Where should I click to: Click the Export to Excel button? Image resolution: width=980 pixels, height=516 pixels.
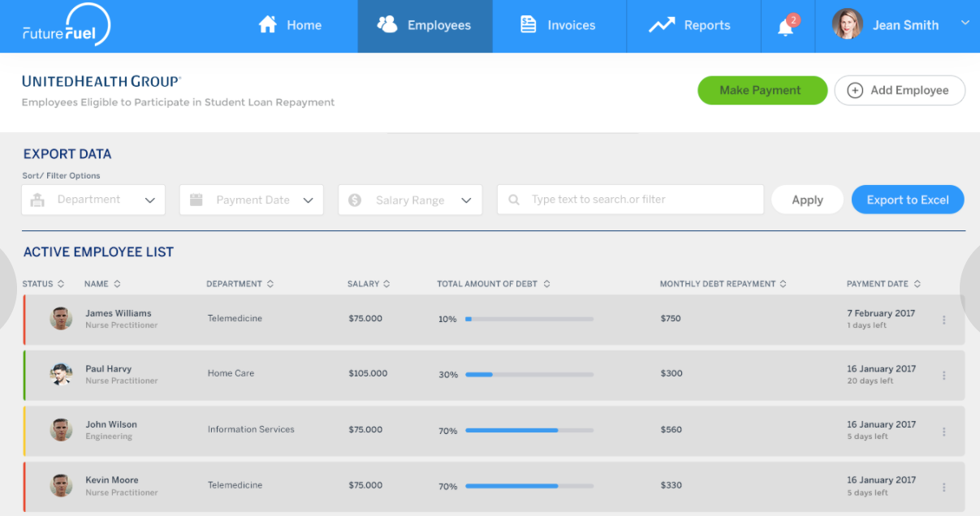908,200
